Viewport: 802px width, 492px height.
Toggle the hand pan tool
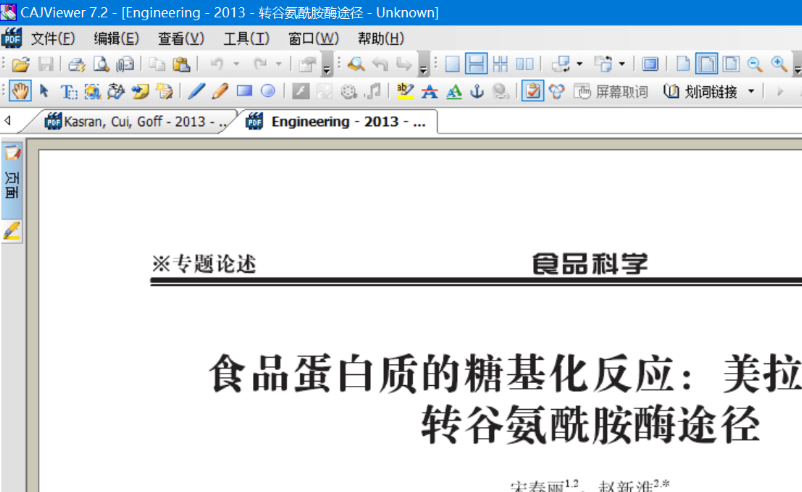click(x=20, y=92)
